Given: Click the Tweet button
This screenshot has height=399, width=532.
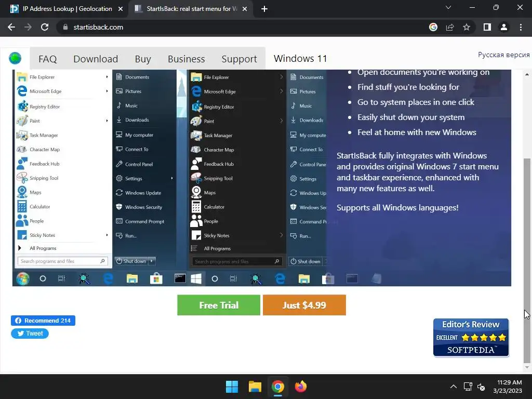Looking at the screenshot, I should [x=30, y=334].
